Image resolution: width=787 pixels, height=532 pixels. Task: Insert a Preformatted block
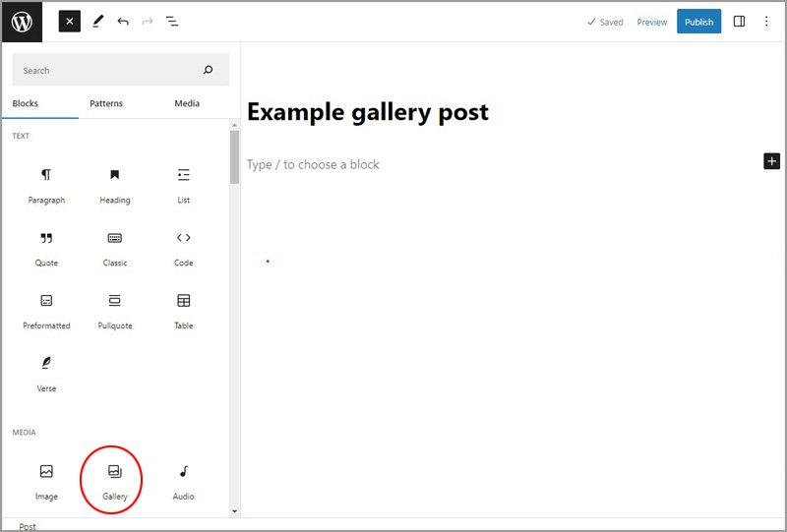(46, 312)
